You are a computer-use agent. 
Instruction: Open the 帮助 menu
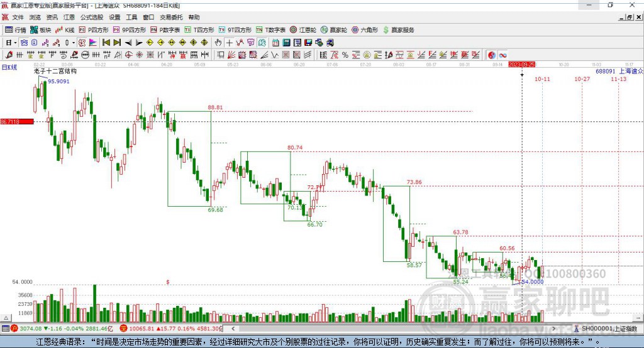pyautogui.click(x=194, y=17)
